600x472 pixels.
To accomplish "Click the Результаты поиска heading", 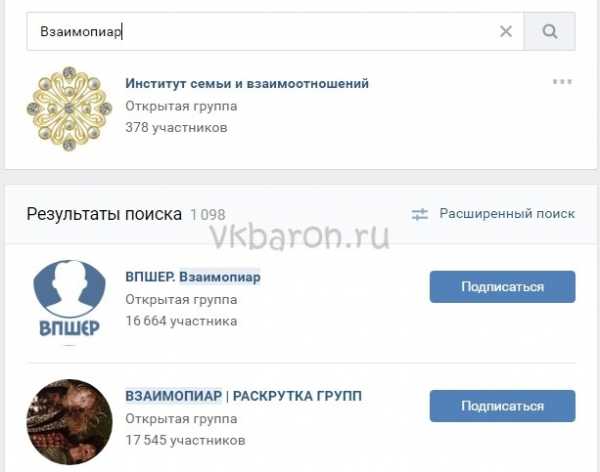I will tap(104, 214).
